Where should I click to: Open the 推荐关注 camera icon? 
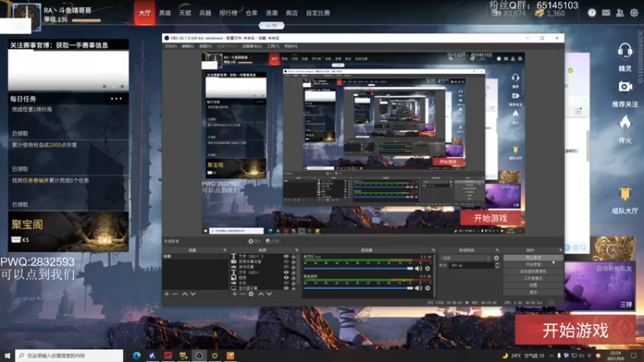tap(625, 87)
